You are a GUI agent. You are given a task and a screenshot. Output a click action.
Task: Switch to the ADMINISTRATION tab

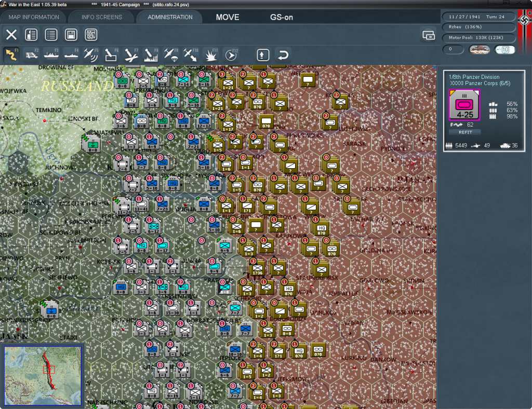[x=170, y=17]
